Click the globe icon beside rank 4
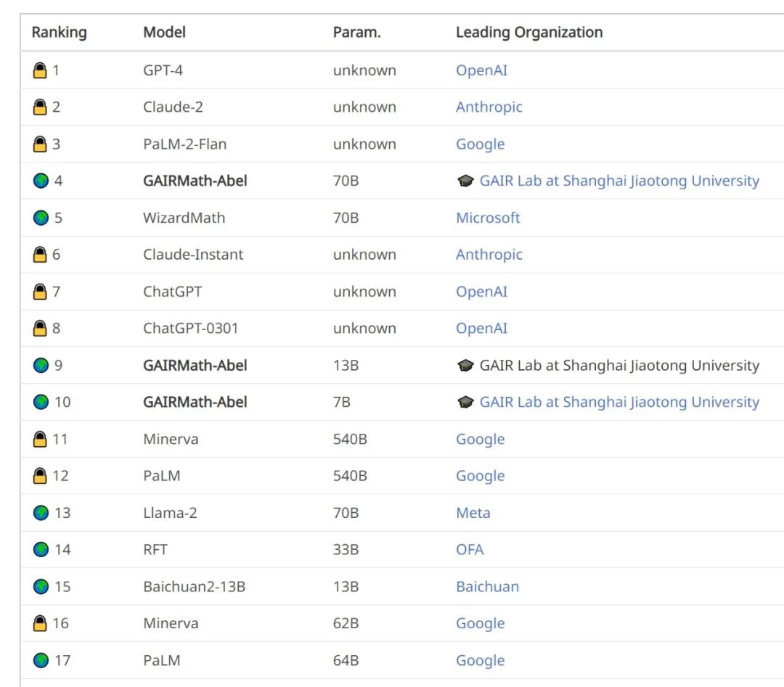Screen dimensions: 784x687 [x=41, y=181]
